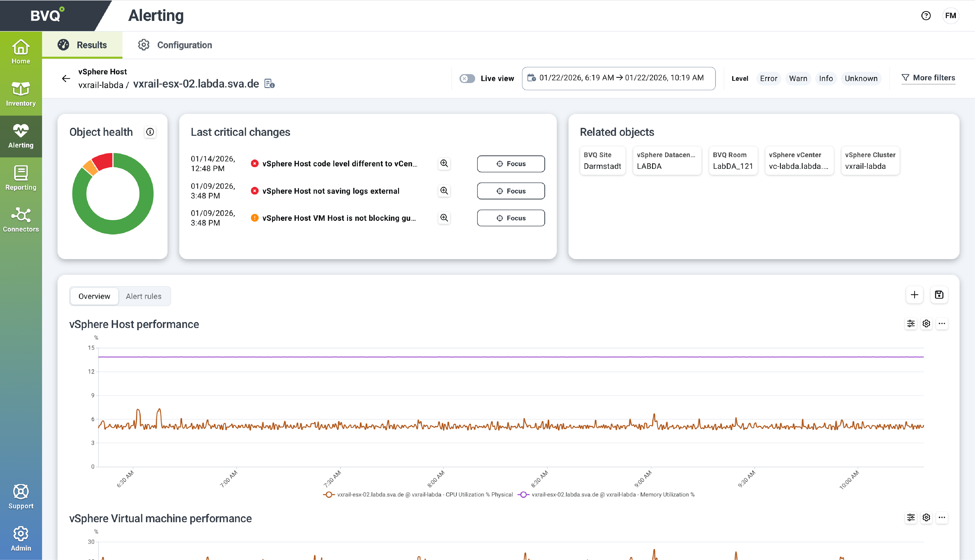Toggle the Warn level filter

pyautogui.click(x=798, y=79)
